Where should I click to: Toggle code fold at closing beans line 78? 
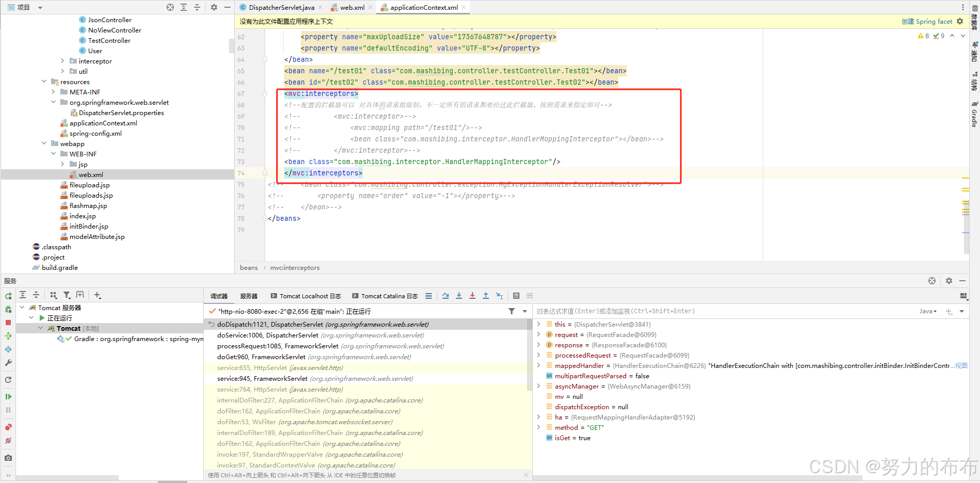click(x=265, y=218)
